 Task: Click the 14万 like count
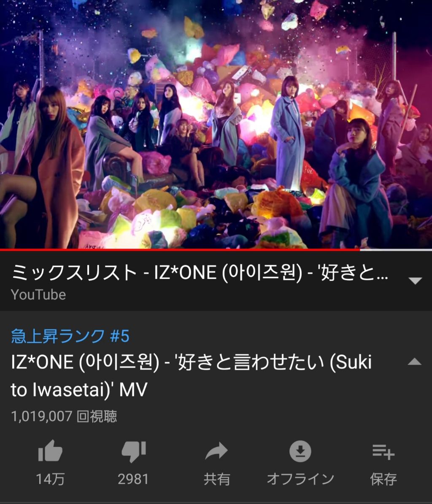[50, 479]
